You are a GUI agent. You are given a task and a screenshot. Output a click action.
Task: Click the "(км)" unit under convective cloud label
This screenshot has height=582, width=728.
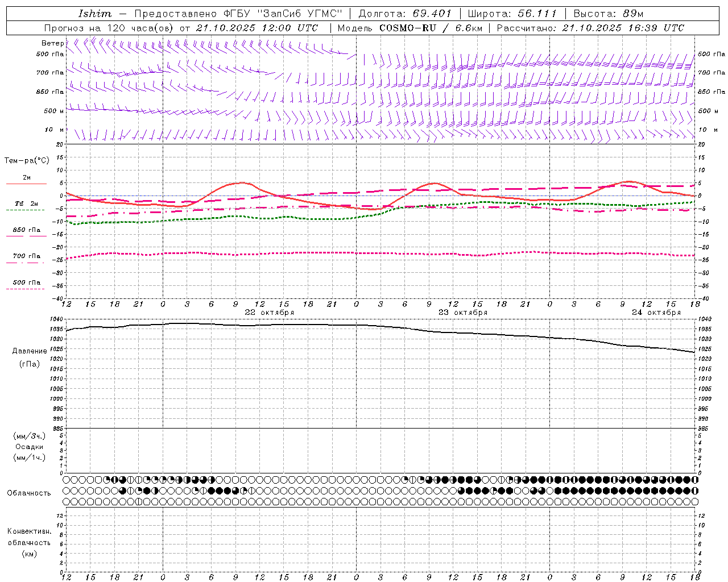30,554
